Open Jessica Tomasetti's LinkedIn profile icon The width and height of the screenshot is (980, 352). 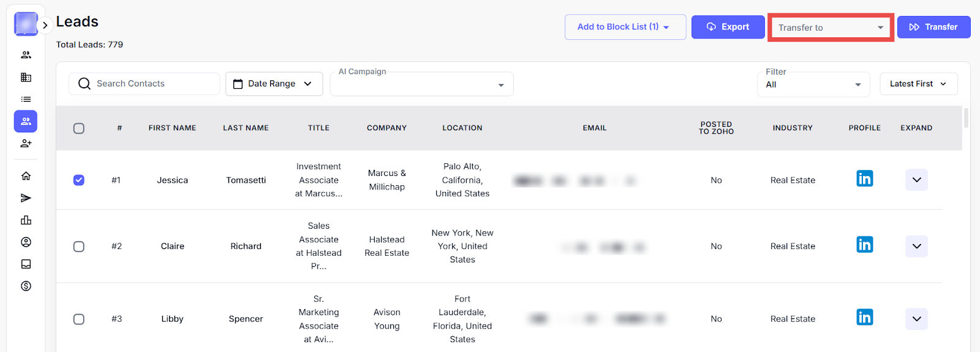864,179
